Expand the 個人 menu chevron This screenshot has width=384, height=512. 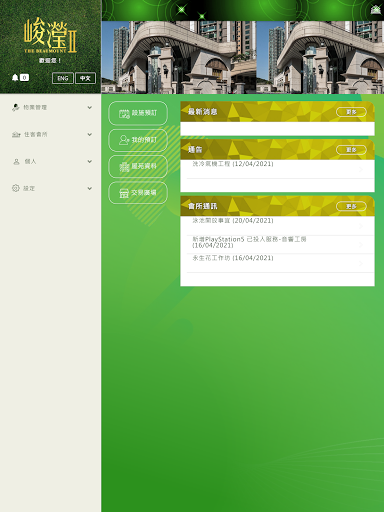click(90, 161)
